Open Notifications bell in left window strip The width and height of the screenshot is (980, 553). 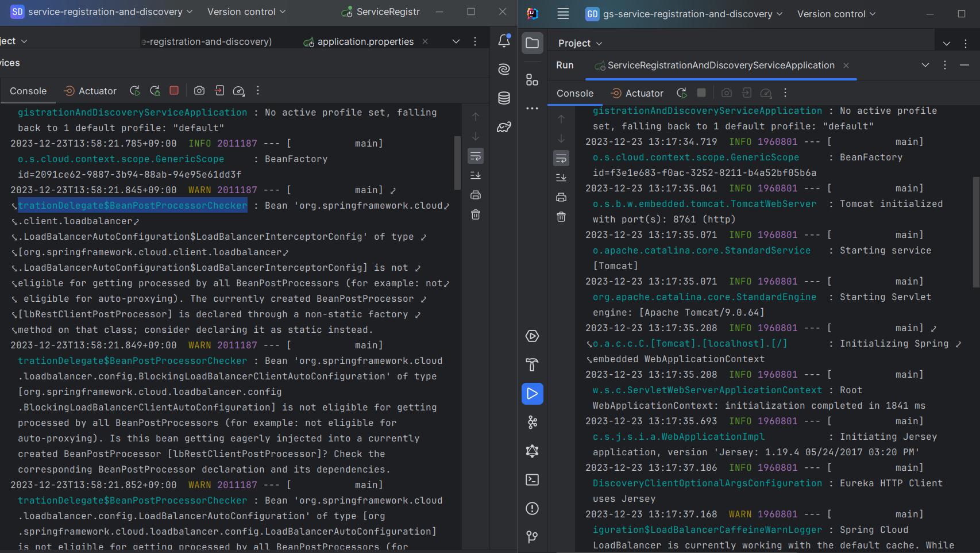pos(504,41)
